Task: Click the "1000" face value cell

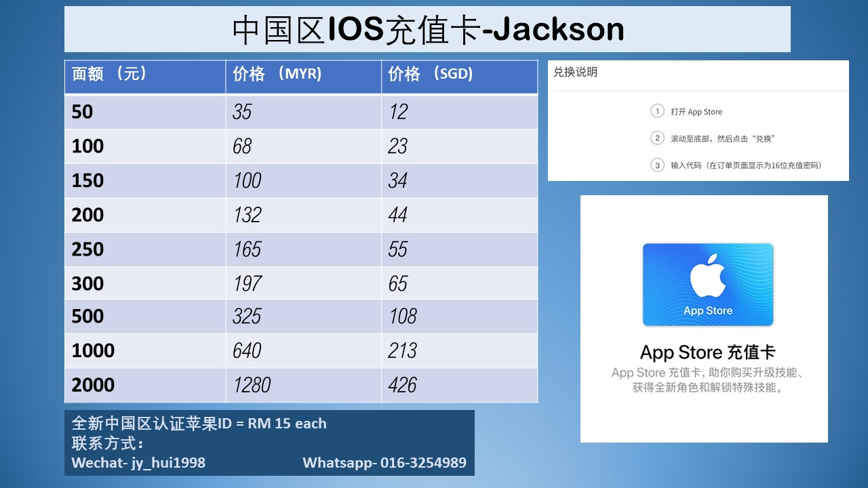Action: pyautogui.click(x=145, y=350)
